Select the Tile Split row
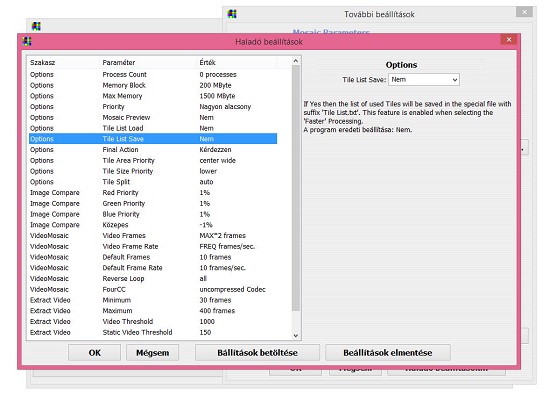Screen dimensions: 550x397 [153, 182]
